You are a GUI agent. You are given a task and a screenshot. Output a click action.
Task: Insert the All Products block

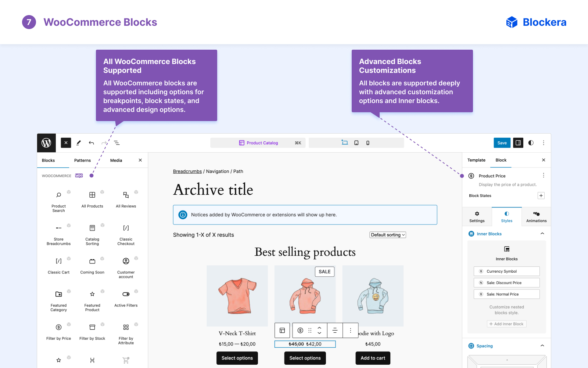click(92, 199)
